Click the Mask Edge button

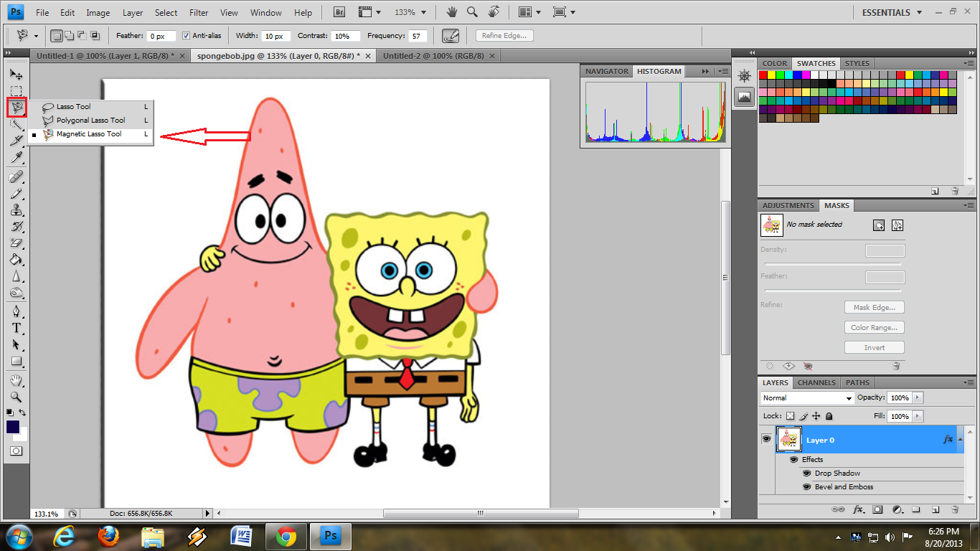[x=875, y=307]
